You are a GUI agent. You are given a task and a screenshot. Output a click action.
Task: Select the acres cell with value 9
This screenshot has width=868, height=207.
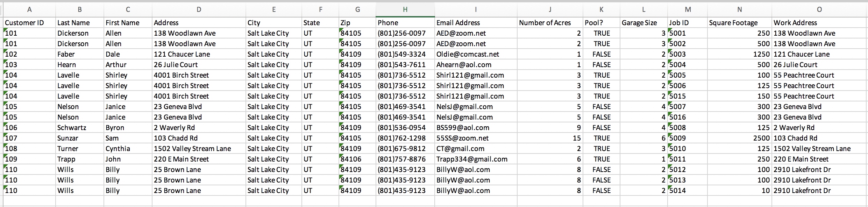tap(550, 128)
